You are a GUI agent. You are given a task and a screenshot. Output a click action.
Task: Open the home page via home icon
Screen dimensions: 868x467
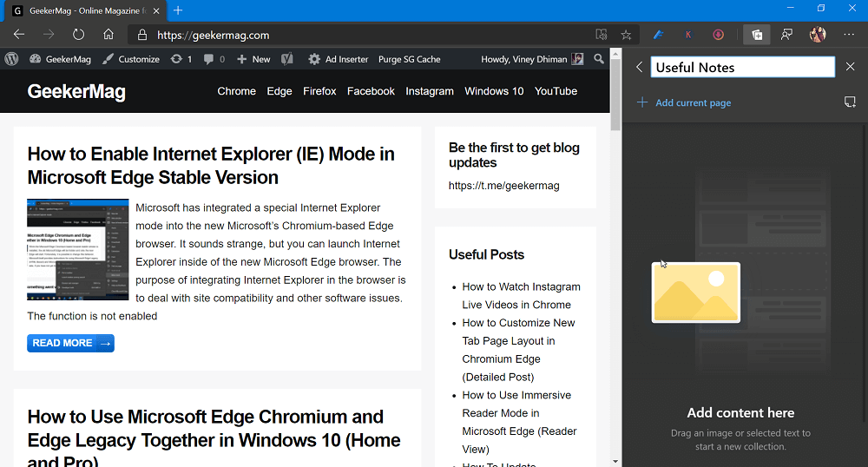coord(108,35)
